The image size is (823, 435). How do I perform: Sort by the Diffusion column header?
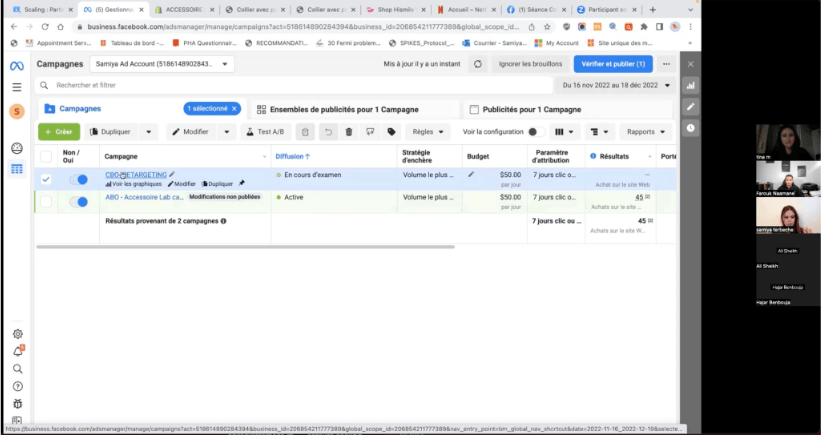(292, 156)
